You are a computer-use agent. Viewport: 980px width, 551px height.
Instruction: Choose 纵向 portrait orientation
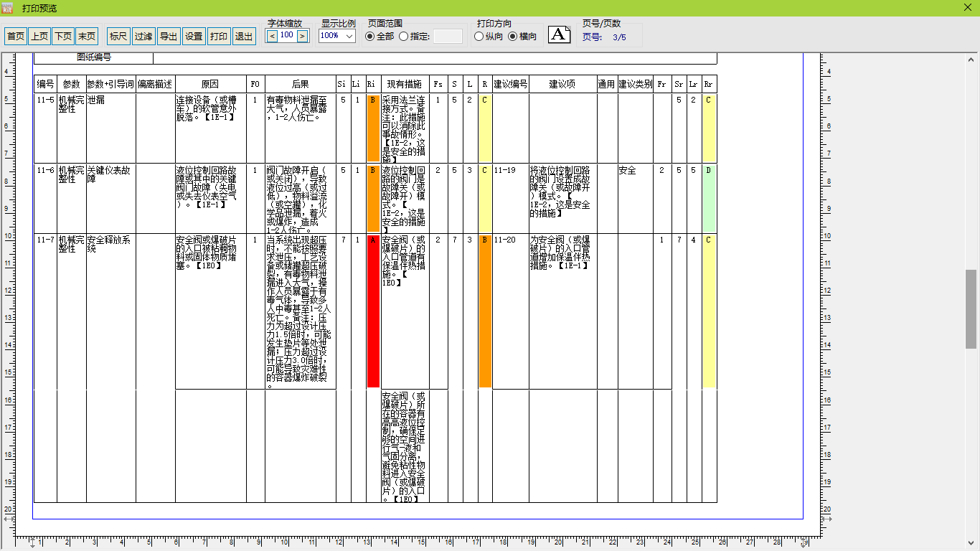click(489, 37)
